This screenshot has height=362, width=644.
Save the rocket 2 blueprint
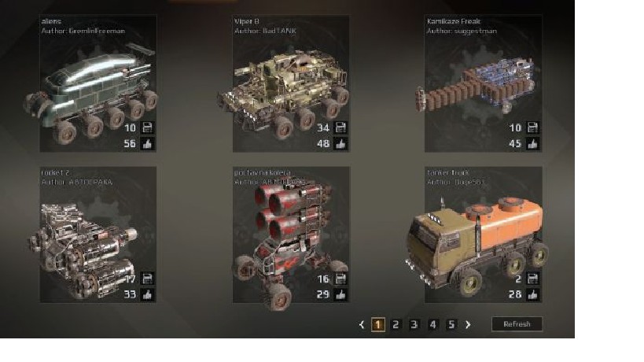pyautogui.click(x=147, y=278)
